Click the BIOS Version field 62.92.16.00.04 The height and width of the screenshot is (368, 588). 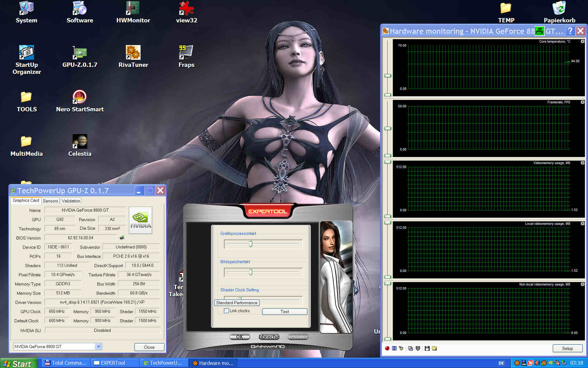80,238
